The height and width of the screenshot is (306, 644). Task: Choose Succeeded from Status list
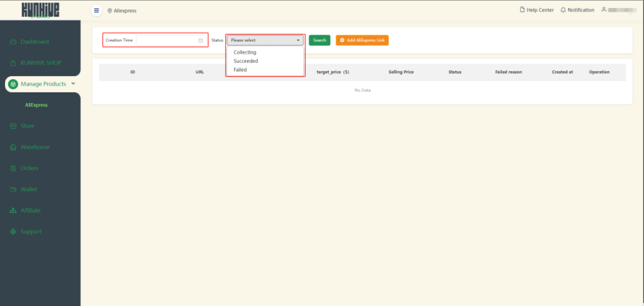point(246,61)
